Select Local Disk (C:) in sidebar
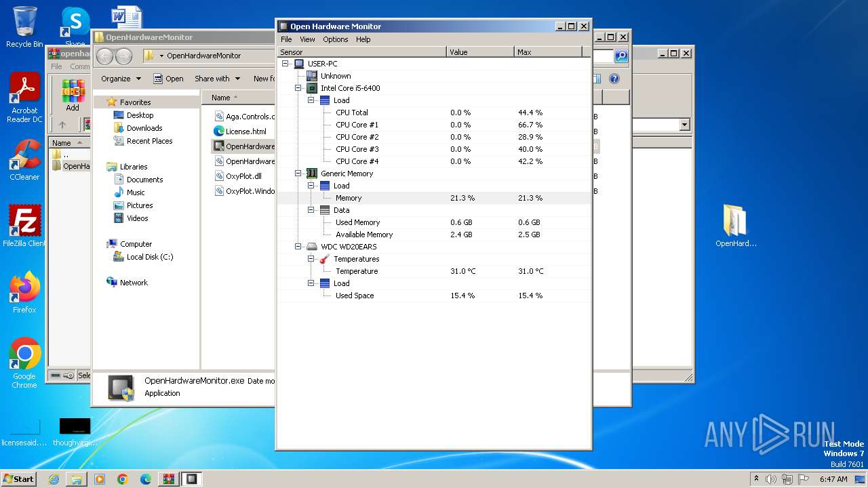This screenshot has width=868, height=488. [x=150, y=257]
